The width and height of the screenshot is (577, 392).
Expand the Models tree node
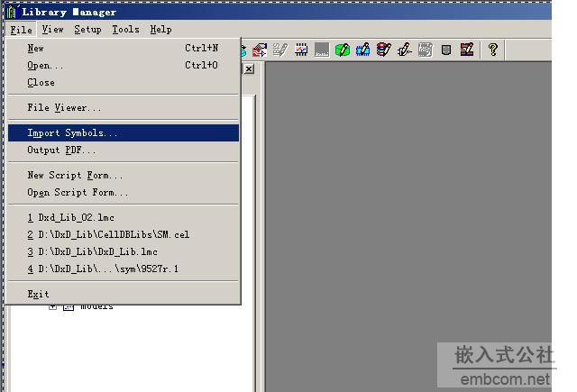(x=53, y=306)
